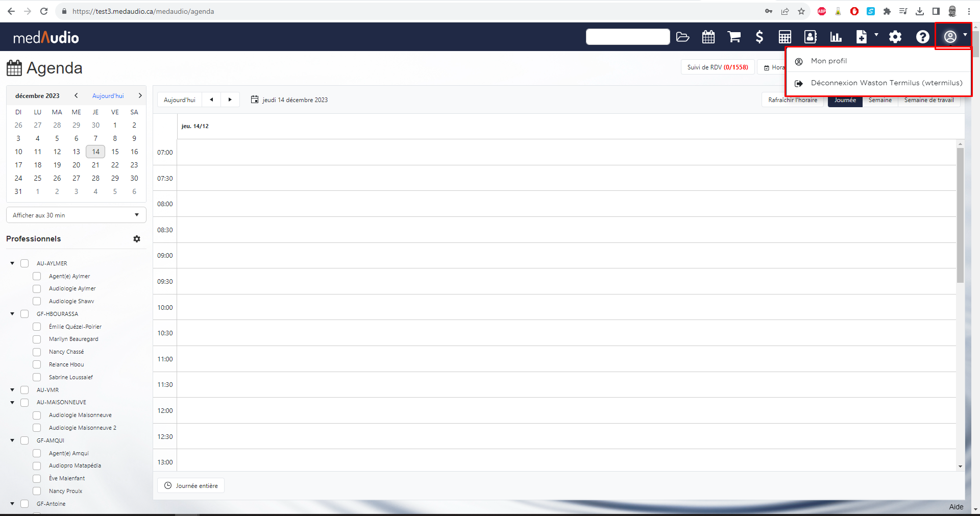Click the calendar agenda icon in navbar
The width and height of the screenshot is (980, 516).
pos(708,37)
